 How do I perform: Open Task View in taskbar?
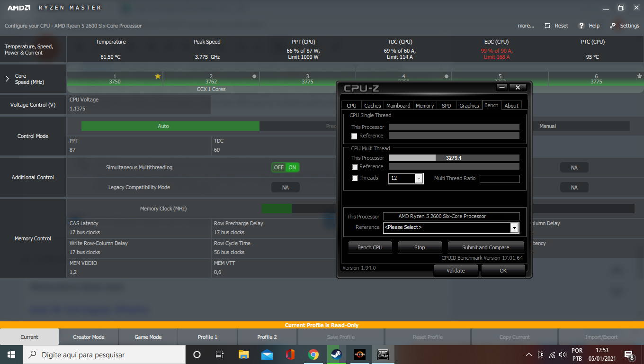point(220,355)
